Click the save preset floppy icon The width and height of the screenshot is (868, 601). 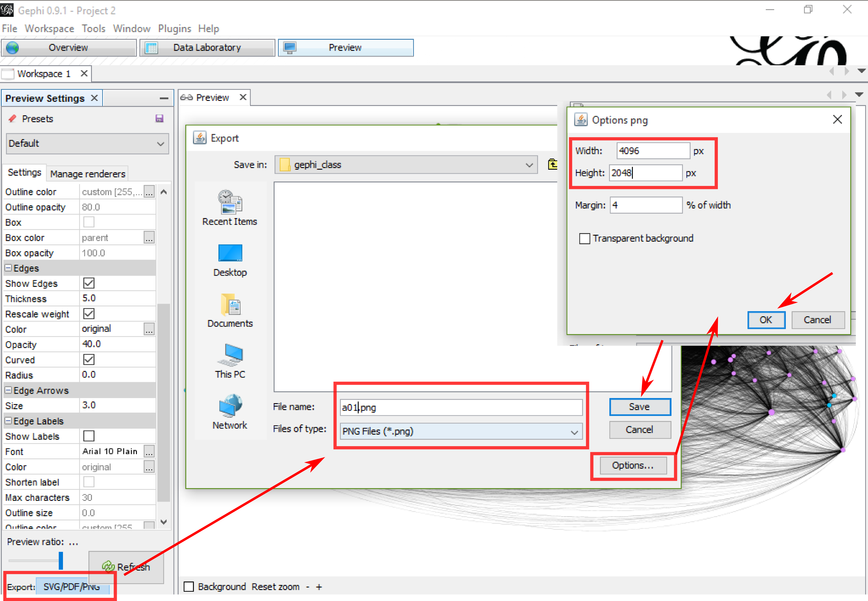pos(159,119)
